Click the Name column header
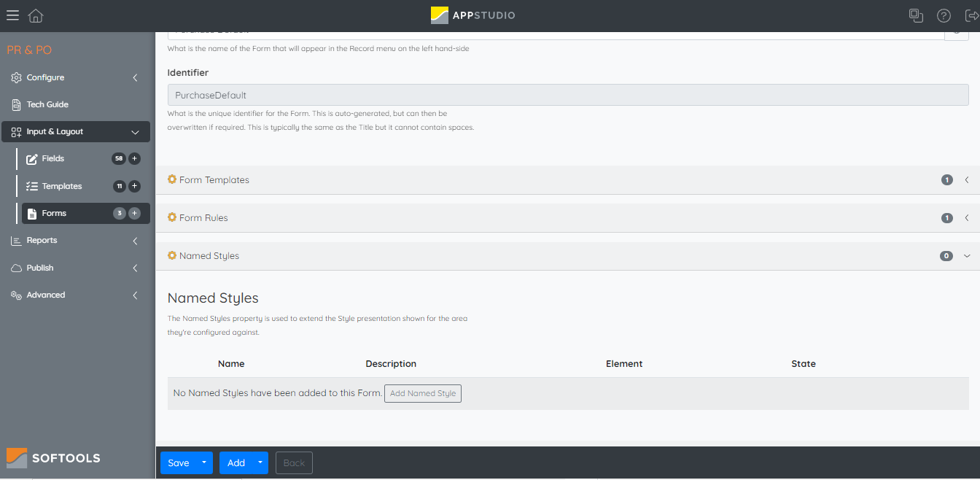980x480 pixels. [x=231, y=363]
